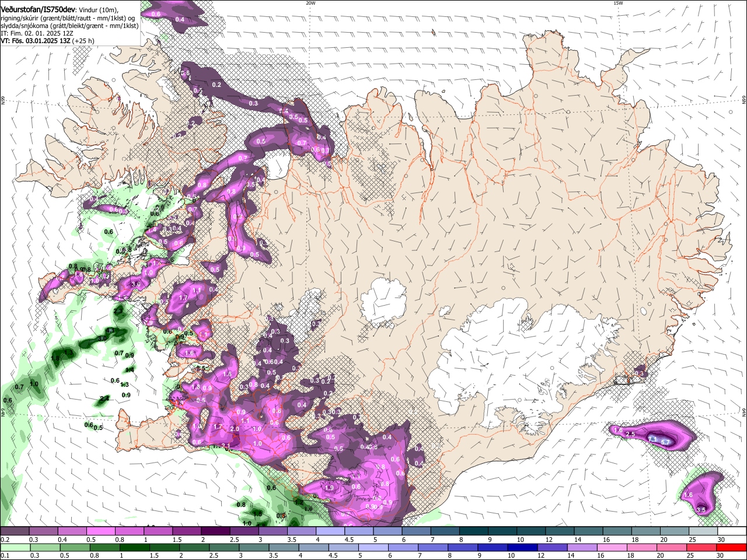Click the dark mauve 0.2 snow legend swatch

point(15,531)
